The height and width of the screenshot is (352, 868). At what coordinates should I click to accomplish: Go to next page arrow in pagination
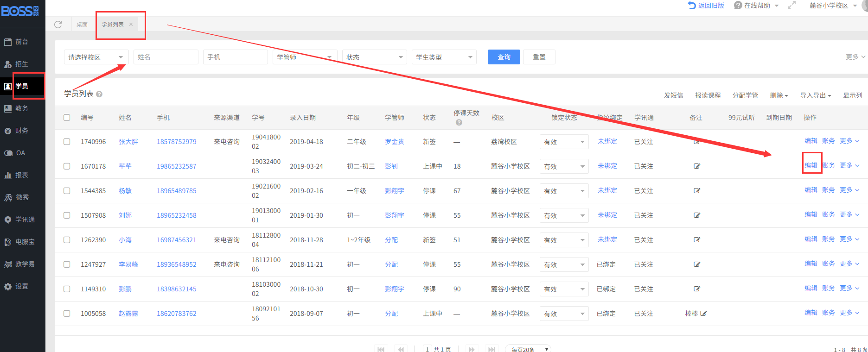[x=472, y=349]
